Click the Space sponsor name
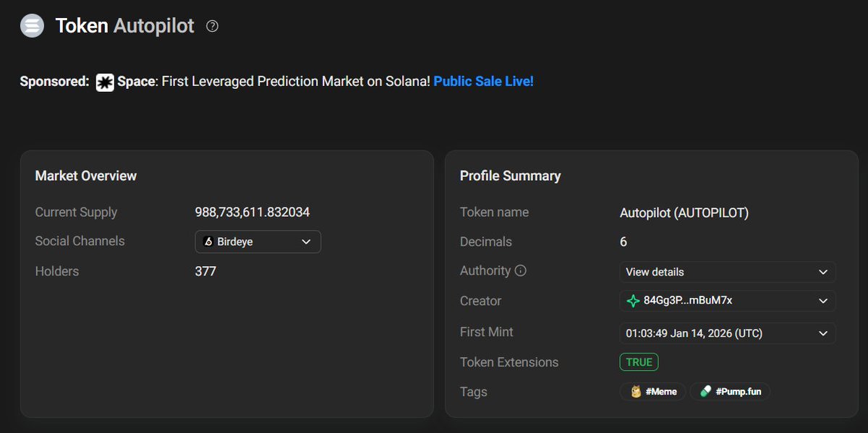 pyautogui.click(x=137, y=82)
